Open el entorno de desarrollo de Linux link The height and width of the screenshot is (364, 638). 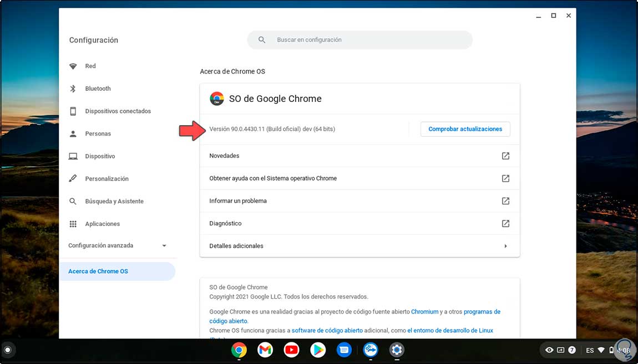(450, 331)
